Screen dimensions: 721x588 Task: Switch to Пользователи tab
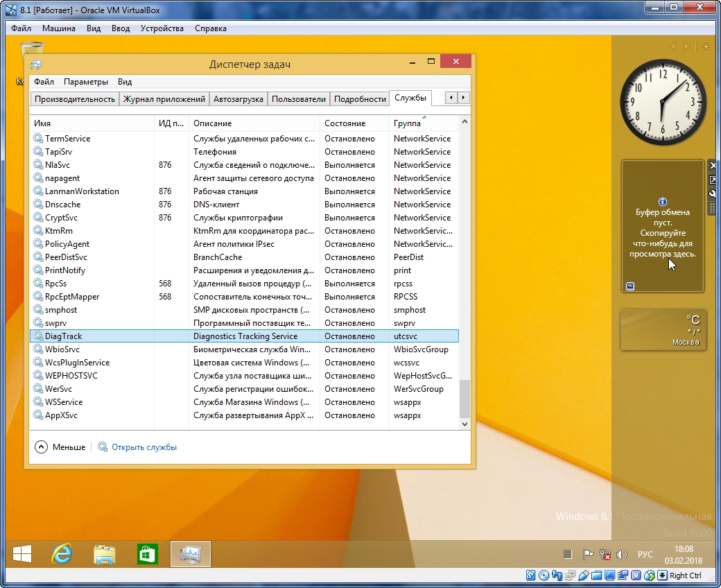tap(298, 99)
